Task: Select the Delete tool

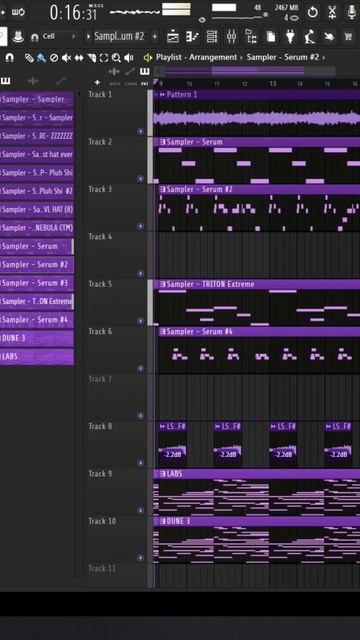Action: (x=54, y=58)
